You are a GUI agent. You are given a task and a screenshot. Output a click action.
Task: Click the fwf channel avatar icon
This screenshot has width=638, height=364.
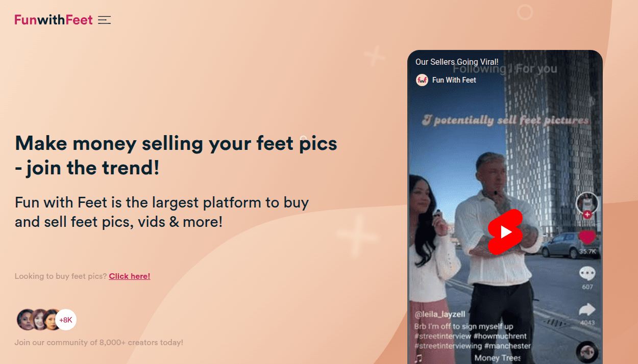422,80
